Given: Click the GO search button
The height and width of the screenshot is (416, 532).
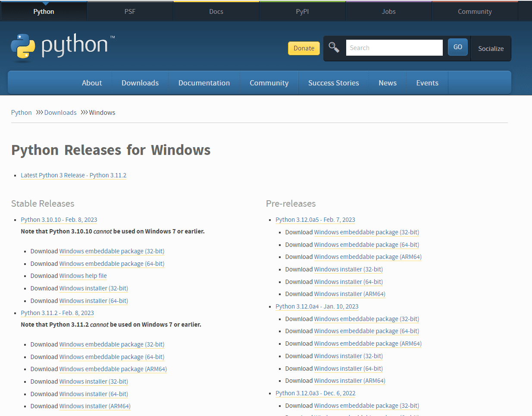Looking at the screenshot, I should (x=458, y=47).
